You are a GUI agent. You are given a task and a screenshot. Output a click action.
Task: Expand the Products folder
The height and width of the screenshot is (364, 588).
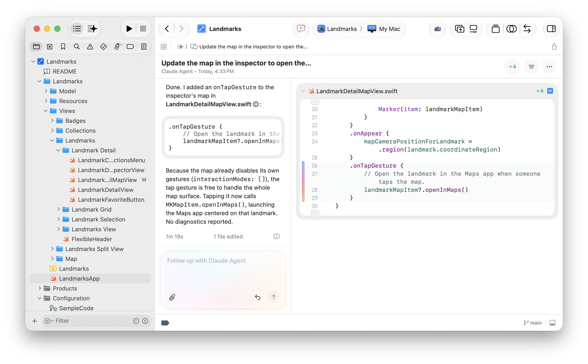click(40, 288)
